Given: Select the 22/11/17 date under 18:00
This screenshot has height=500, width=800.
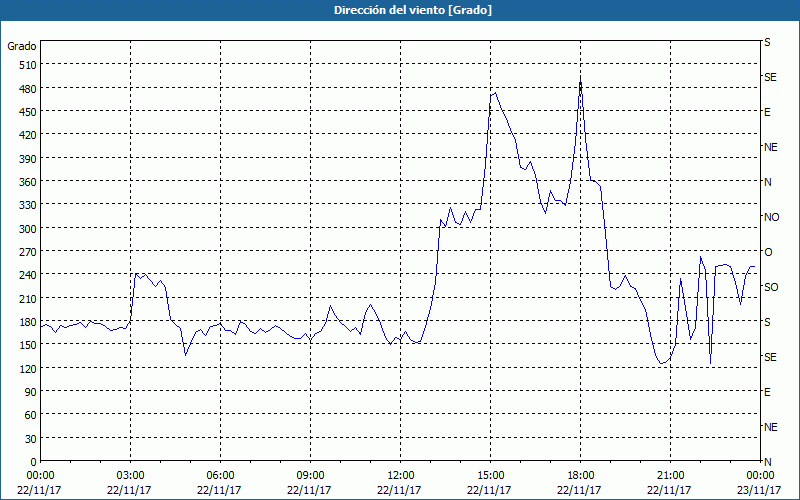Looking at the screenshot, I should click(579, 490).
